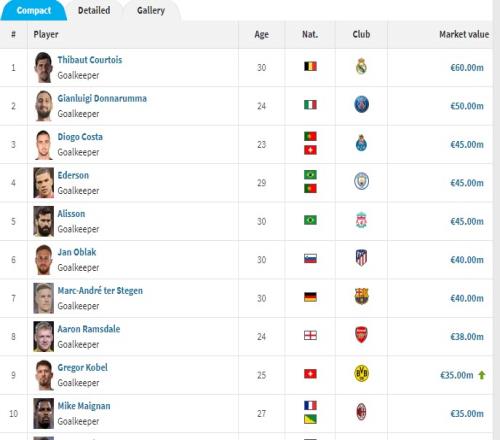Image resolution: width=500 pixels, height=440 pixels.
Task: Sort table by Age column header
Action: point(262,34)
